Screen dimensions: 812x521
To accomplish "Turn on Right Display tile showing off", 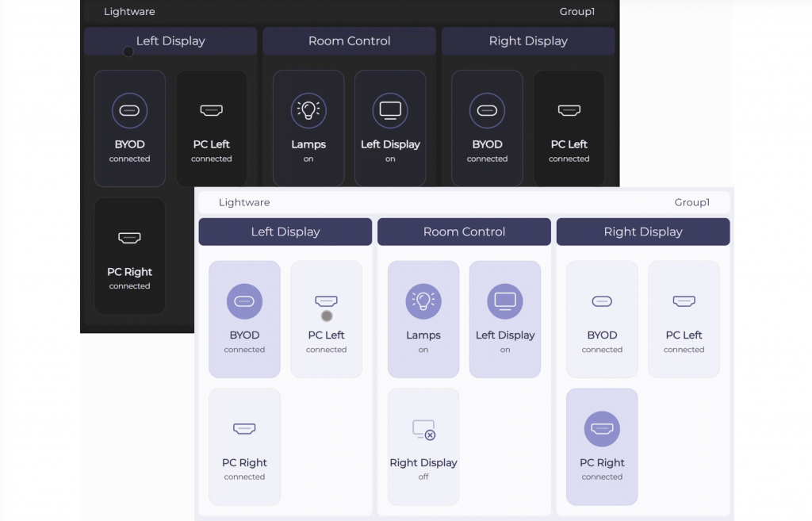I will (x=423, y=446).
